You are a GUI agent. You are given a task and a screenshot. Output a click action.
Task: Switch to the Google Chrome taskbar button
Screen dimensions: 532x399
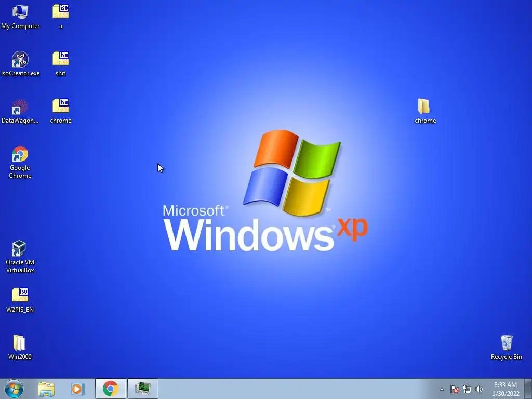click(x=110, y=389)
